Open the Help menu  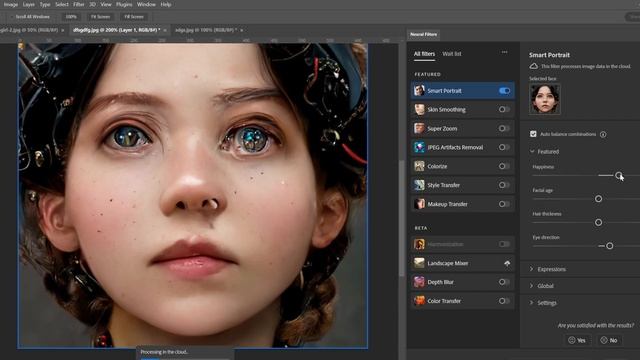[166, 4]
